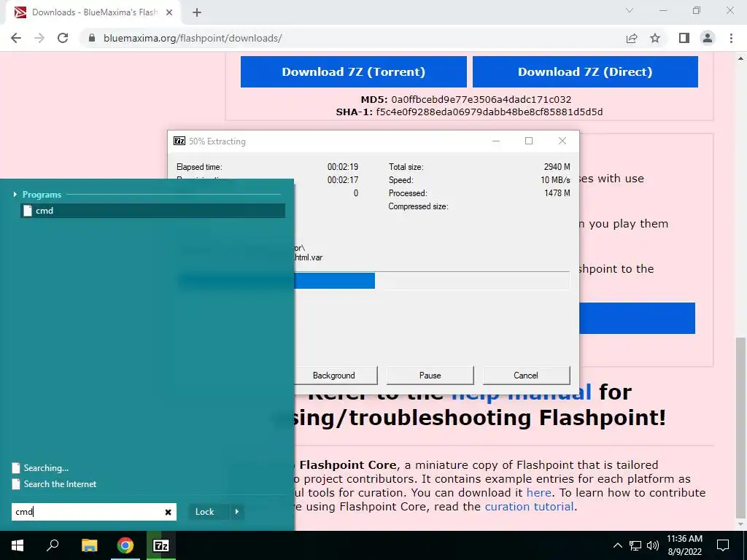Click the Speed value 10 MB/s

(555, 180)
